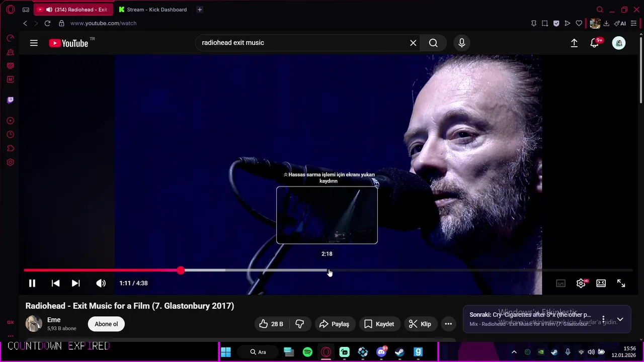Open the Opera menu logo
This screenshot has height=362, width=644.
(x=10, y=10)
